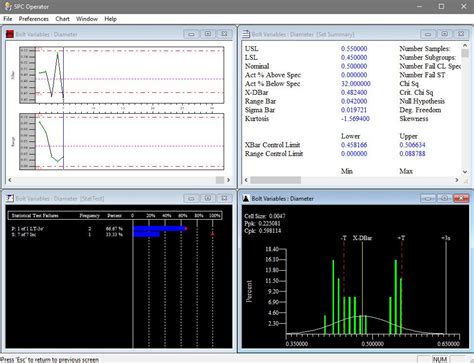Click the Set Summary window document icon
Screen dimensions: 474x363
pos(246,34)
